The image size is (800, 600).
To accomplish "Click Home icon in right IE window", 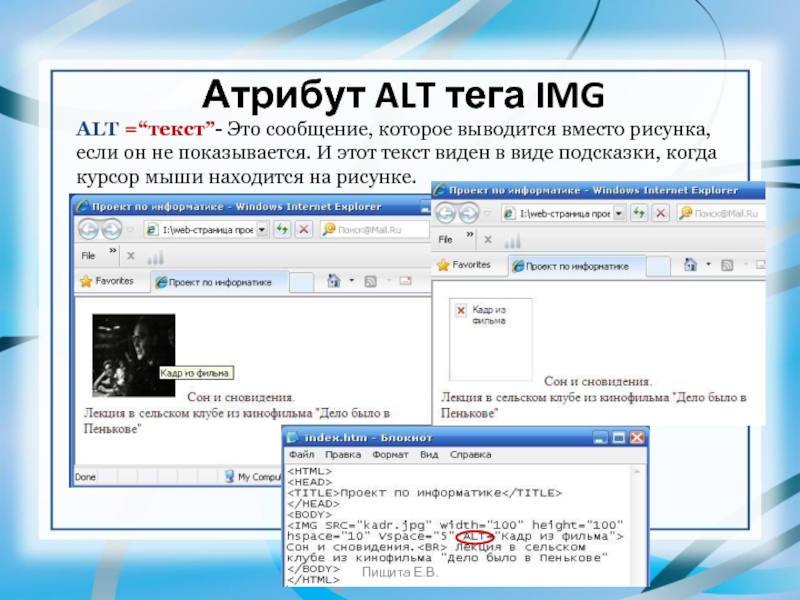I will point(690,264).
